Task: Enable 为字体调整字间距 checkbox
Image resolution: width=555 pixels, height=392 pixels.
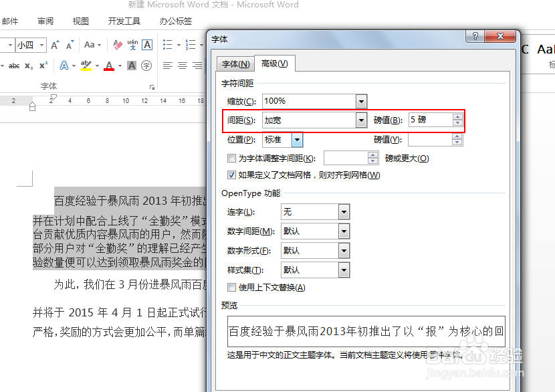Action: tap(231, 158)
